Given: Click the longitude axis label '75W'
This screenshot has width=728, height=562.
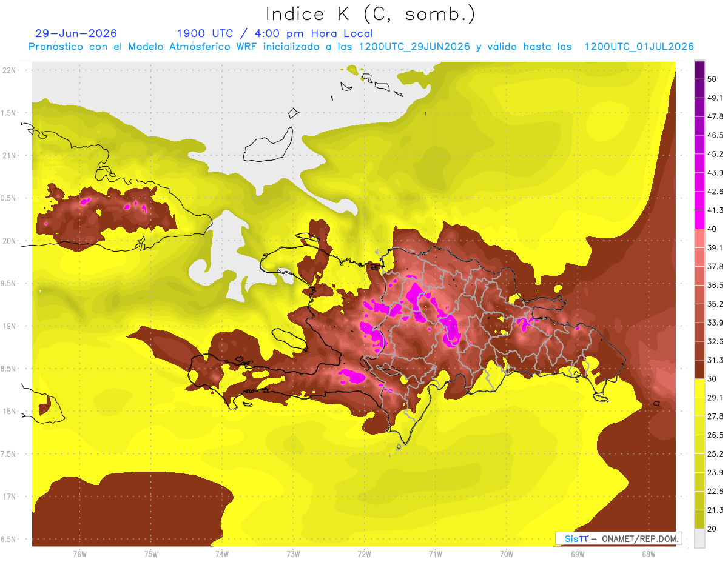Looking at the screenshot, I should pos(151,554).
